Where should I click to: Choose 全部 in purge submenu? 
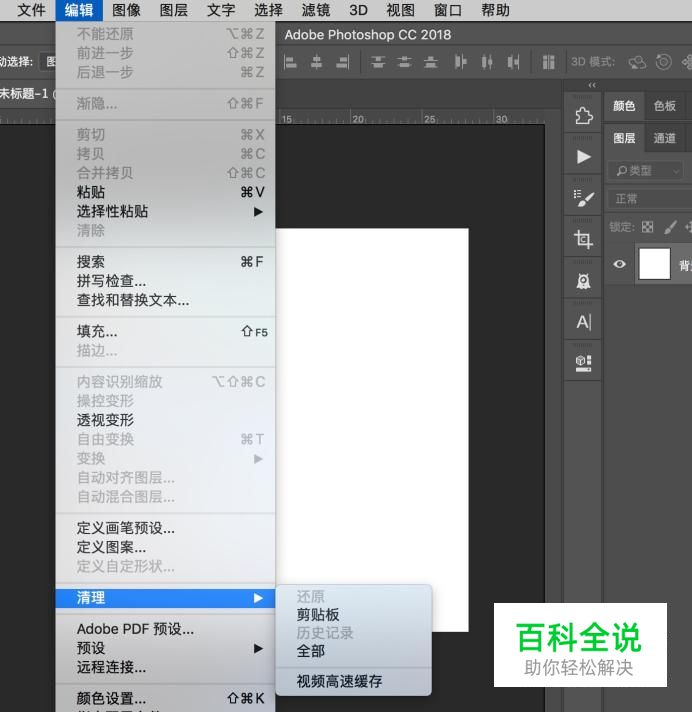(354, 651)
